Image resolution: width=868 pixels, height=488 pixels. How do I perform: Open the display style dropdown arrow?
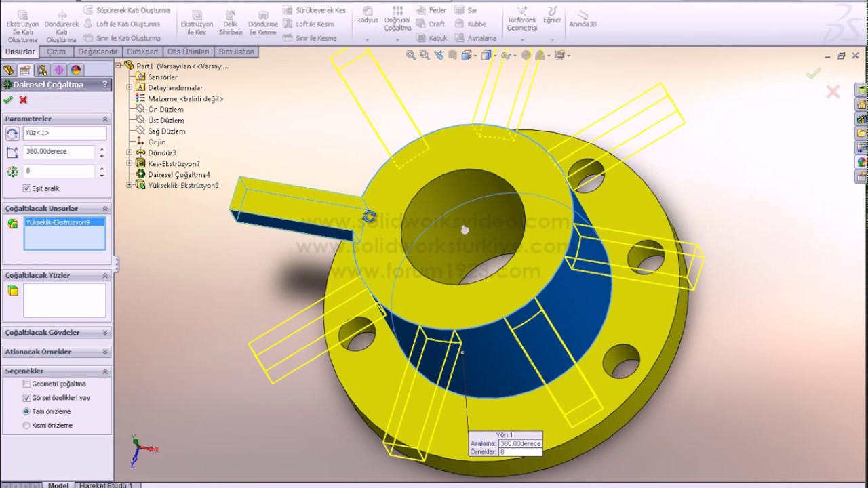coord(496,56)
